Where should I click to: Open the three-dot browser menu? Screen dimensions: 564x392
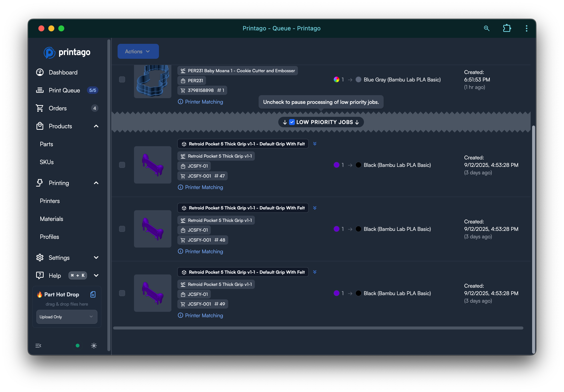pyautogui.click(x=526, y=28)
